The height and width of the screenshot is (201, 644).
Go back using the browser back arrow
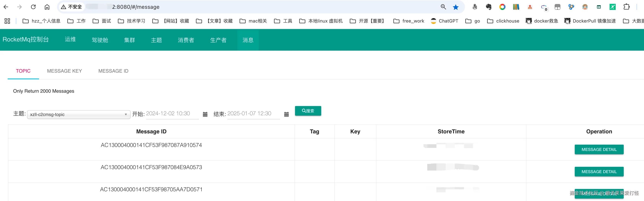coord(6,7)
